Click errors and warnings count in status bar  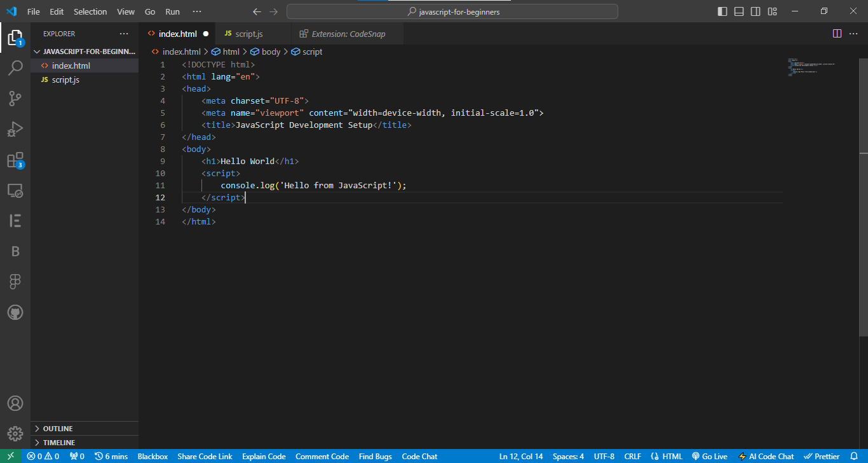(43, 456)
